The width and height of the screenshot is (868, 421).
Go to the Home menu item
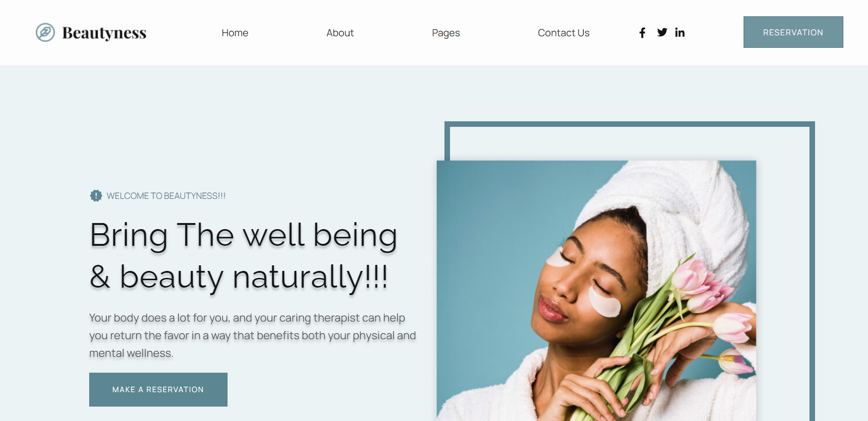[x=235, y=33]
